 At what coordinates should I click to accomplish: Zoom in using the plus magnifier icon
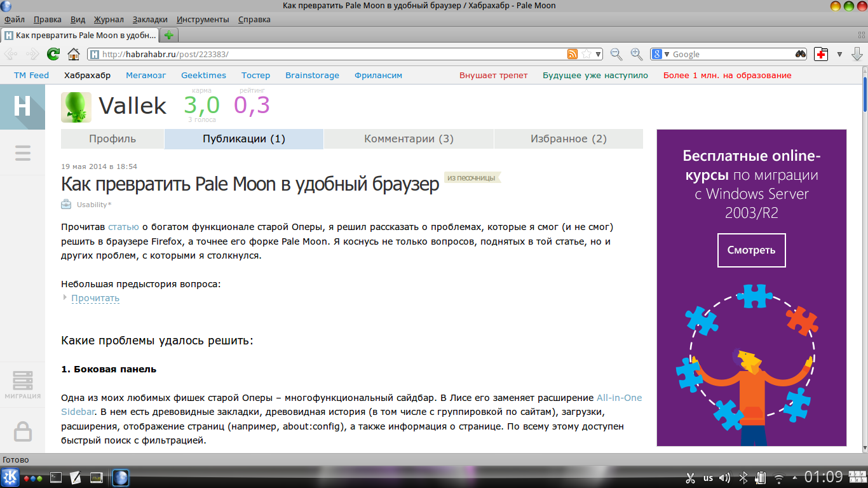click(x=636, y=54)
